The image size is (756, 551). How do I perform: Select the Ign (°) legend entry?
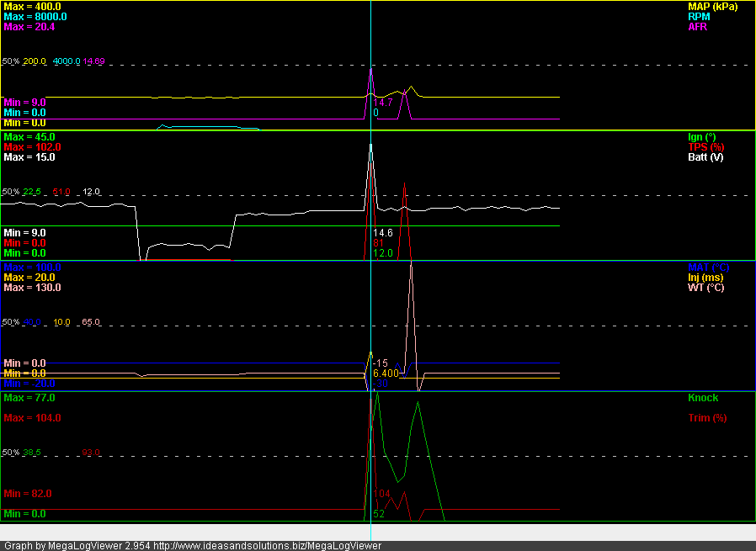pos(701,137)
